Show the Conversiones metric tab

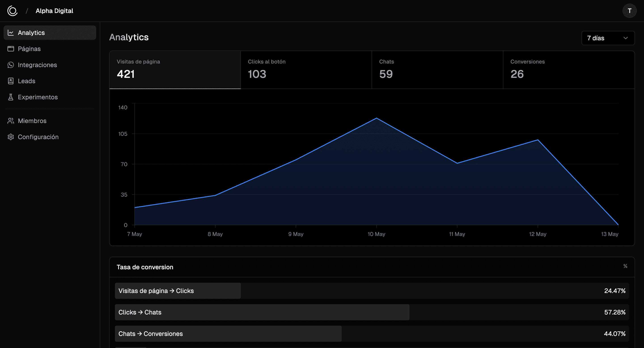(568, 70)
